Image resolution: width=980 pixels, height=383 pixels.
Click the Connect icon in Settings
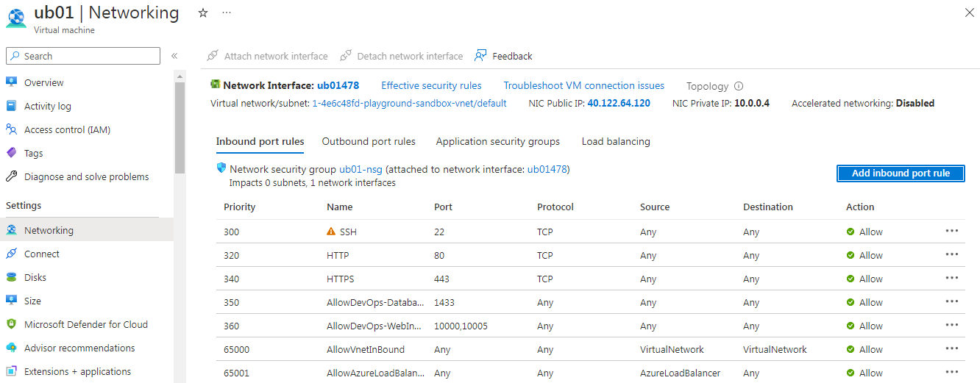11,254
